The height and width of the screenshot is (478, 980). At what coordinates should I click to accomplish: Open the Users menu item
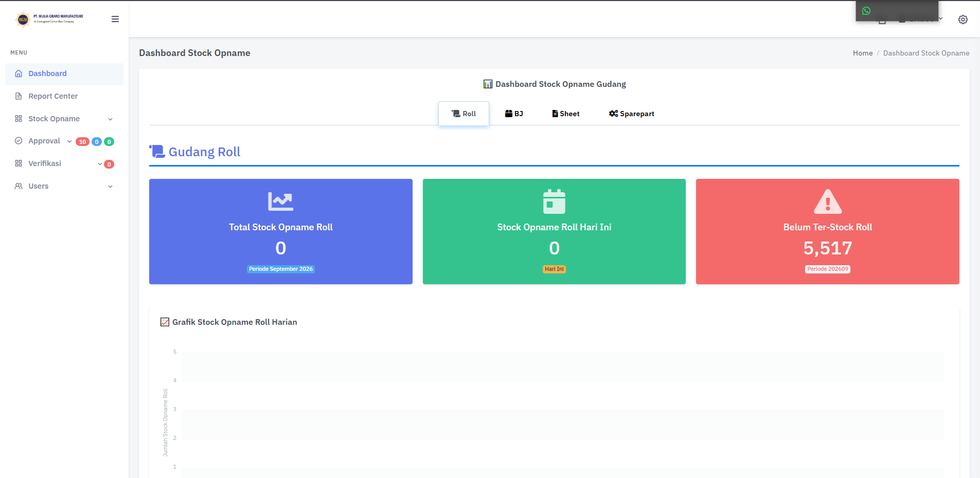(x=64, y=186)
